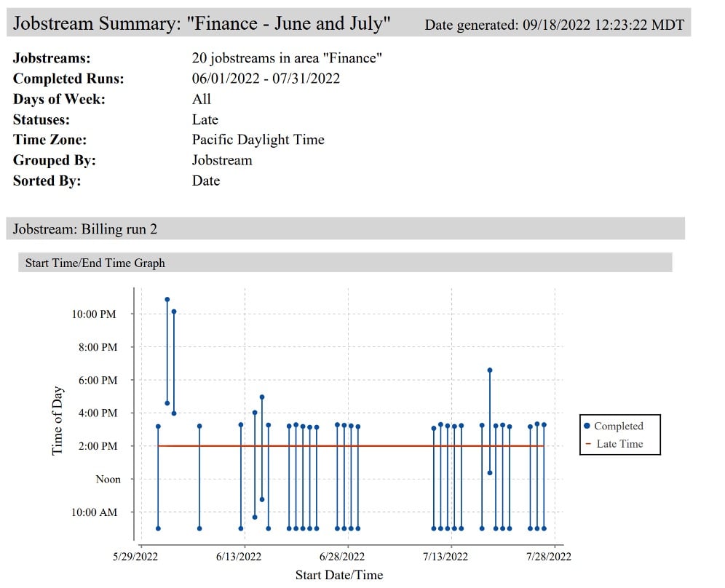725x588 pixels.
Task: Select the Completed Runs date range value
Action: point(266,79)
